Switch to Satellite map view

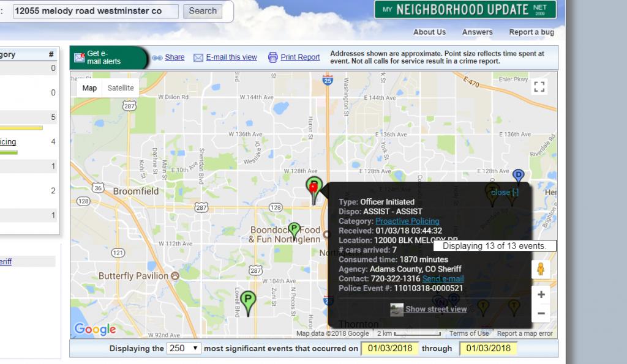(121, 88)
